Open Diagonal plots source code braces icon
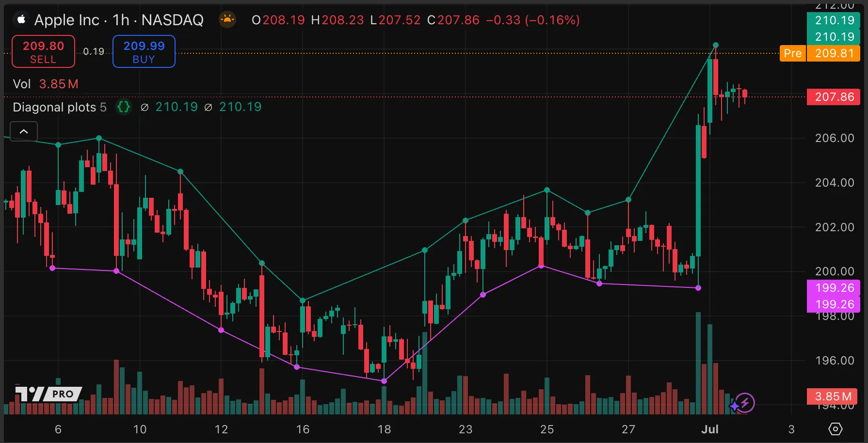Image resolution: width=868 pixels, height=443 pixels. [124, 107]
